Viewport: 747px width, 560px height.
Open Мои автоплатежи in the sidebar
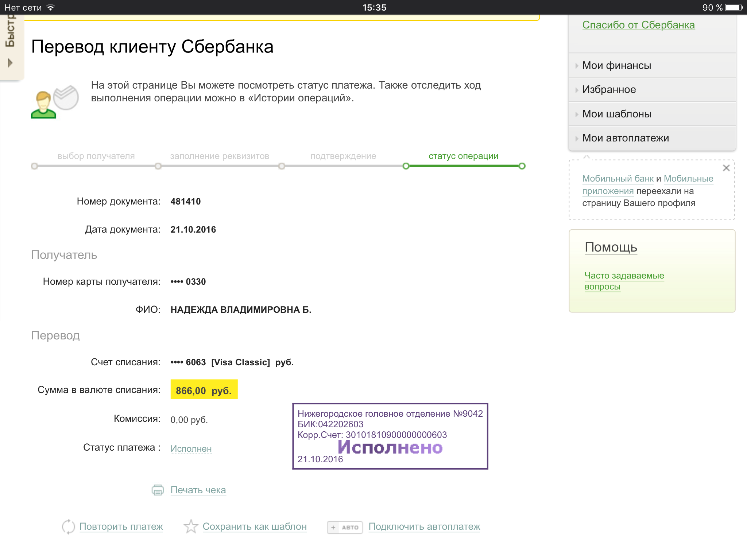point(625,138)
